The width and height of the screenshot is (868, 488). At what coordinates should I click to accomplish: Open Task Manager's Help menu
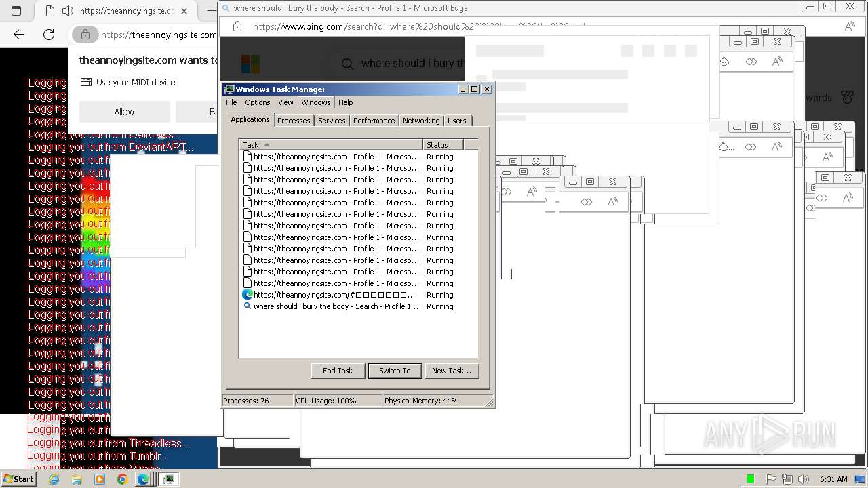click(346, 102)
